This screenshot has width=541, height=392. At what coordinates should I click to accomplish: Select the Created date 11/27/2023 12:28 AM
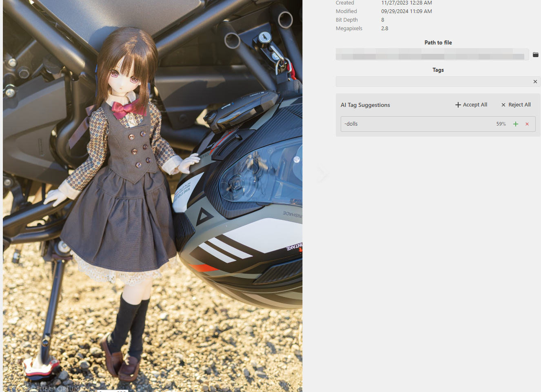406,3
